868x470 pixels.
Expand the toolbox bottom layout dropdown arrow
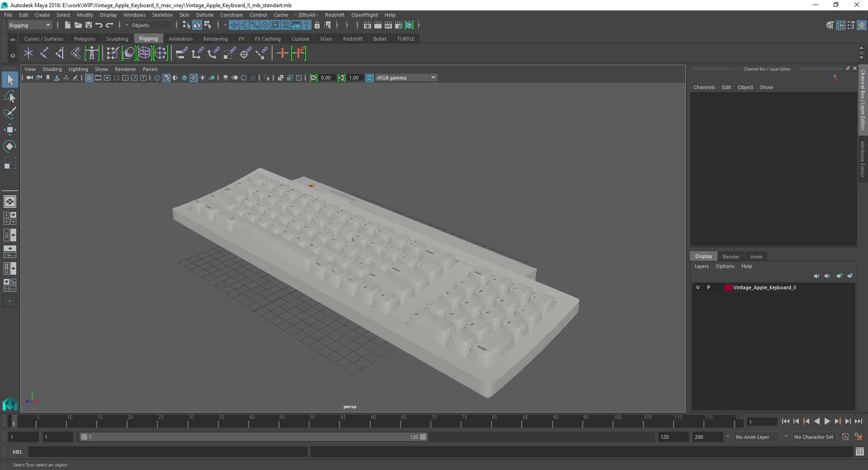[x=9, y=301]
